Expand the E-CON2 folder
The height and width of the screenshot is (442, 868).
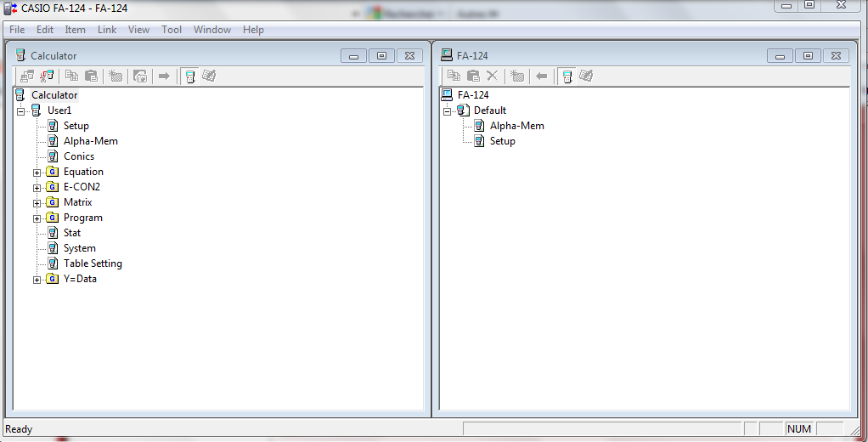37,188
